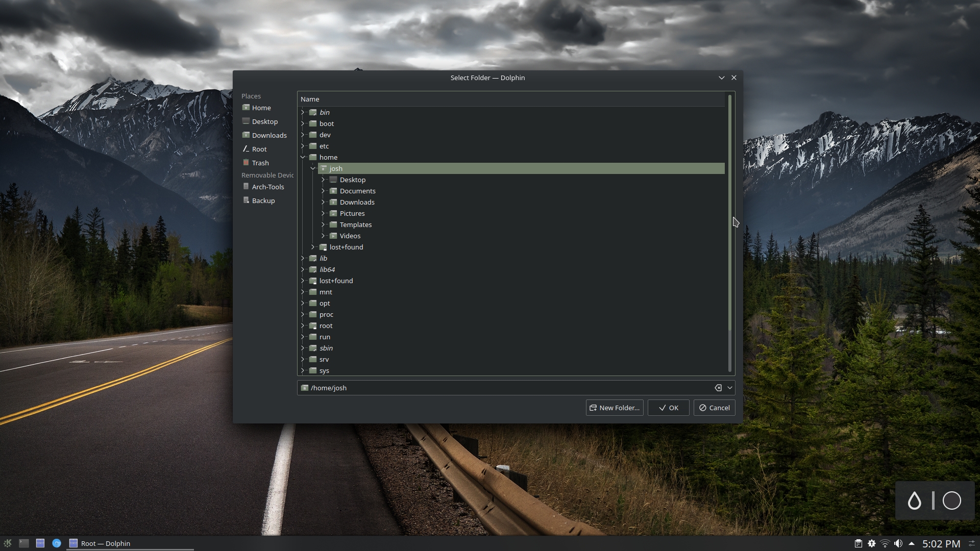The width and height of the screenshot is (980, 551).
Task: Expand the etc folder
Action: click(303, 146)
